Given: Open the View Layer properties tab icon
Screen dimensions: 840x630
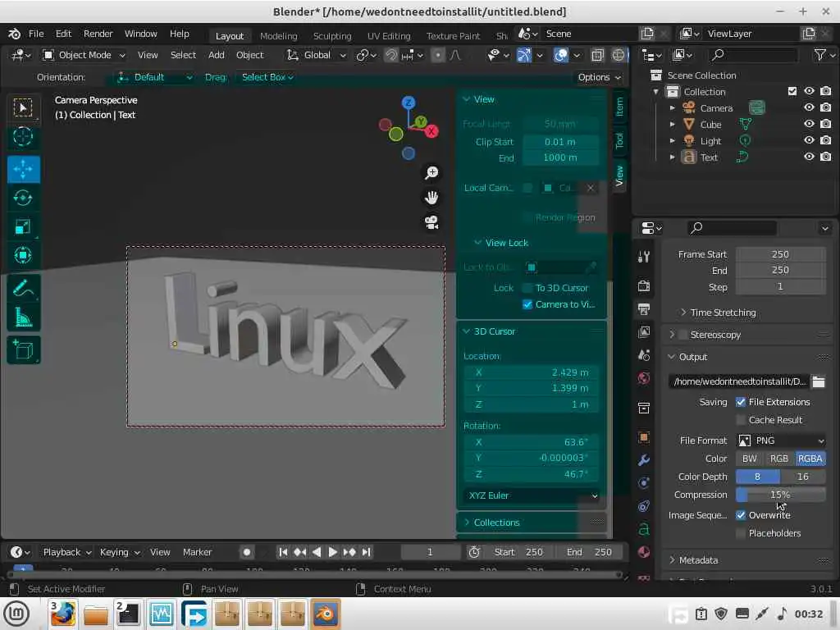Looking at the screenshot, I should pos(644,331).
